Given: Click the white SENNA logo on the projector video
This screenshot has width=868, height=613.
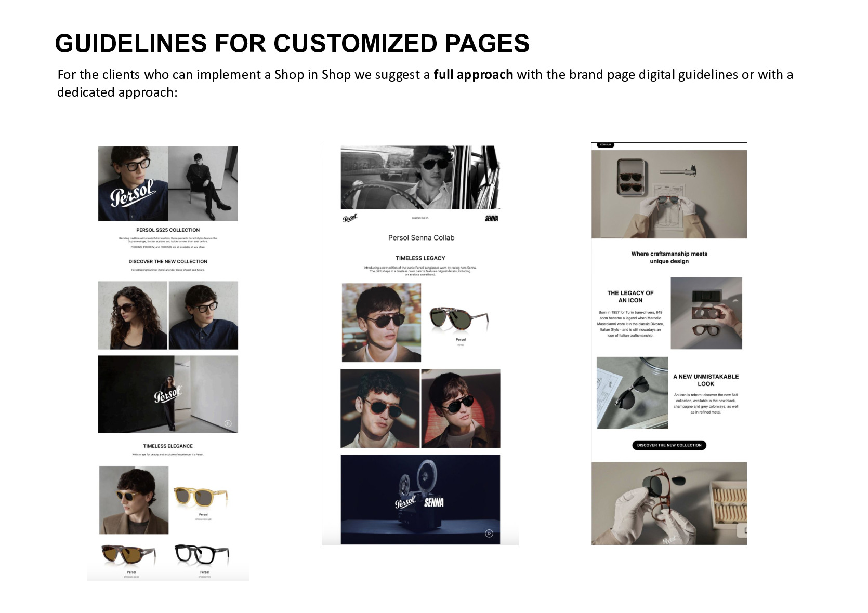Looking at the screenshot, I should click(434, 502).
